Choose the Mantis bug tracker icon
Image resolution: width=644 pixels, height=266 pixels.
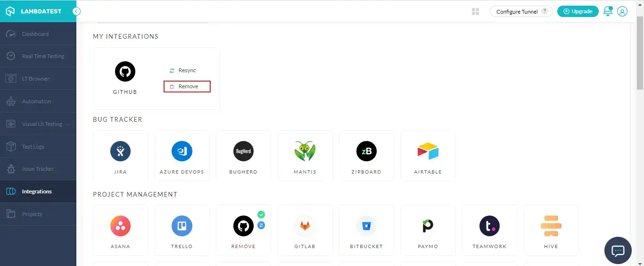click(x=305, y=151)
